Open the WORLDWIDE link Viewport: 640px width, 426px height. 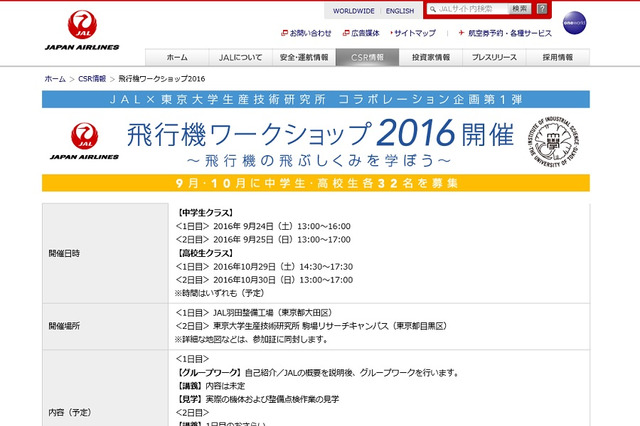[x=353, y=11]
